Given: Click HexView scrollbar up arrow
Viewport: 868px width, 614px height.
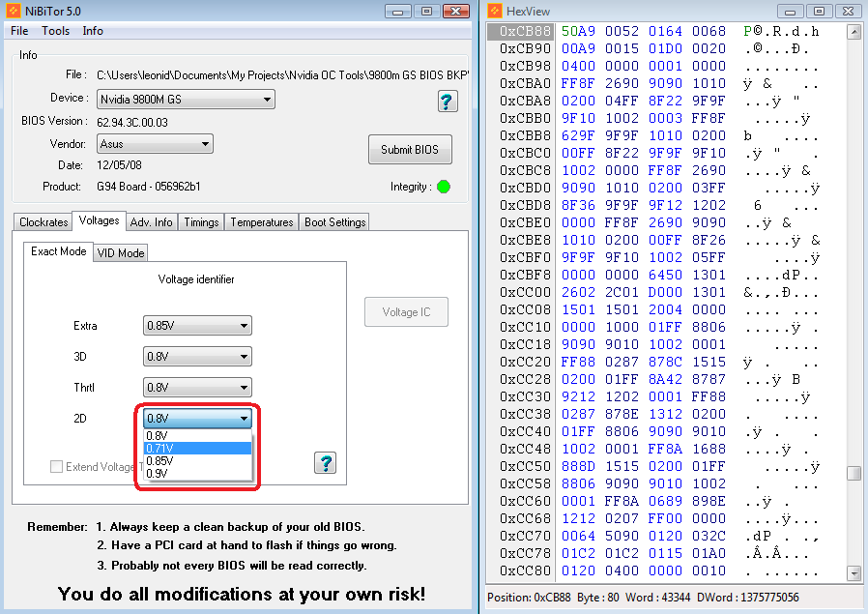Looking at the screenshot, I should (854, 32).
